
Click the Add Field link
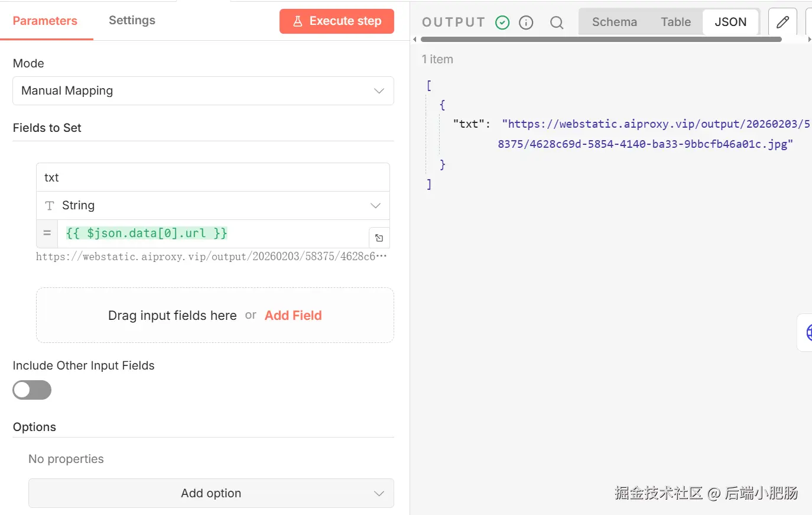pyautogui.click(x=293, y=315)
